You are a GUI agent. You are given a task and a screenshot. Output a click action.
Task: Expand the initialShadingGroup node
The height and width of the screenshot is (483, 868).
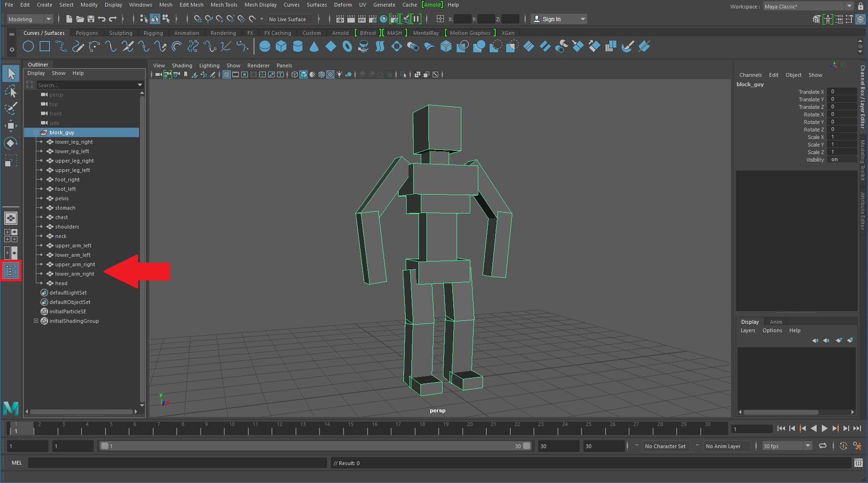(36, 321)
